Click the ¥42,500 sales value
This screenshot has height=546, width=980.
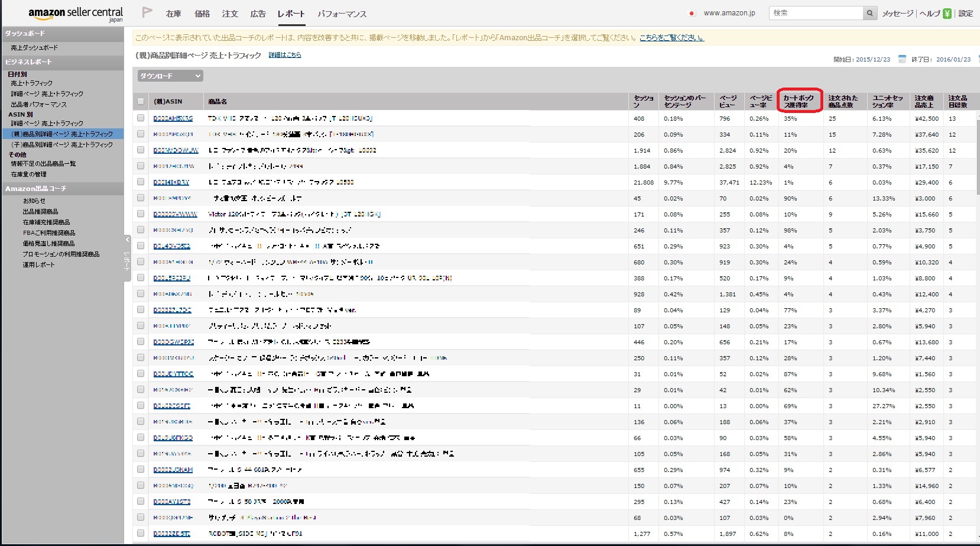tap(927, 118)
